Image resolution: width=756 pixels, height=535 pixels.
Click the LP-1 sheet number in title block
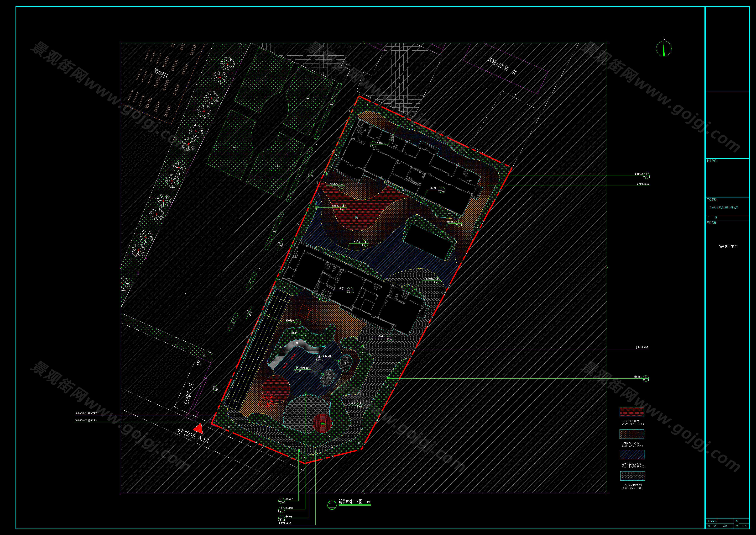click(744, 526)
